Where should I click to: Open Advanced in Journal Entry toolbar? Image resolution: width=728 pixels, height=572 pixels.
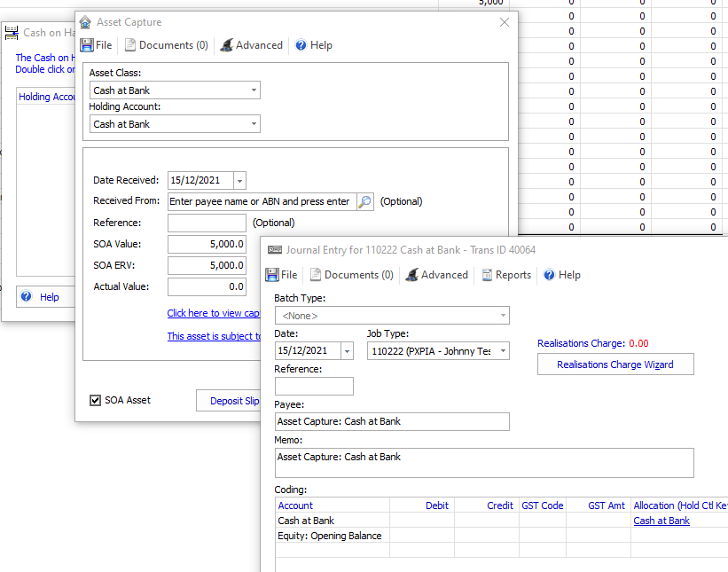coord(436,275)
